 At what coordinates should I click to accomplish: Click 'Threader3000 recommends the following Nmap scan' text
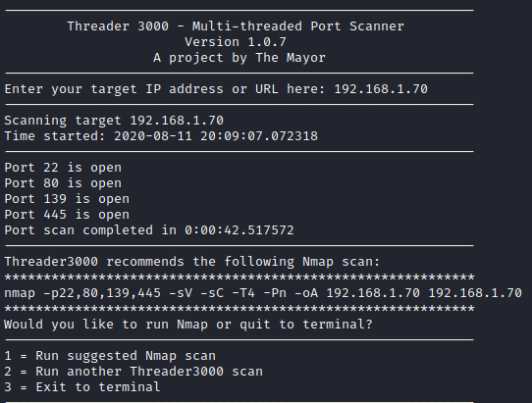tap(192, 262)
